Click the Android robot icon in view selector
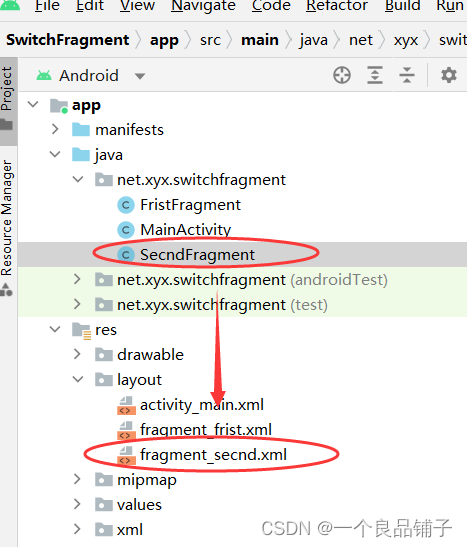The width and height of the screenshot is (467, 547). point(44,75)
